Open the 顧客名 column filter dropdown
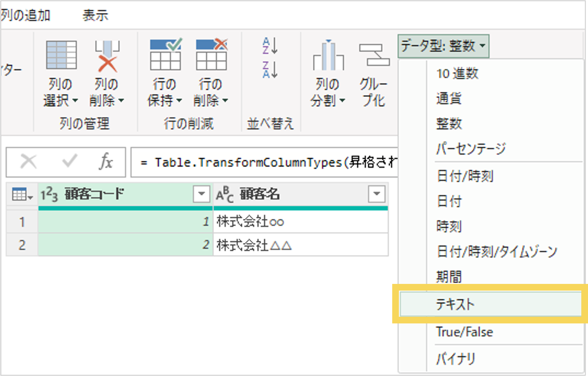The image size is (588, 376). point(377,194)
